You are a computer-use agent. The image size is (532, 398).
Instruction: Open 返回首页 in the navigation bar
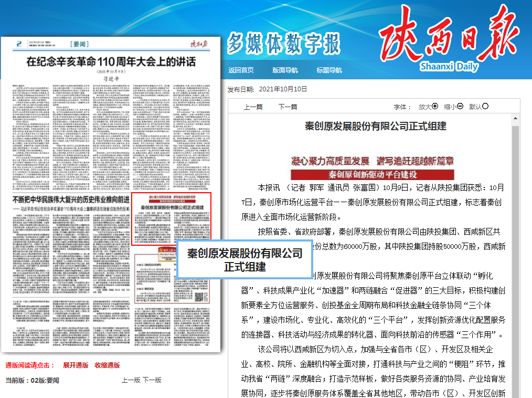(241, 70)
